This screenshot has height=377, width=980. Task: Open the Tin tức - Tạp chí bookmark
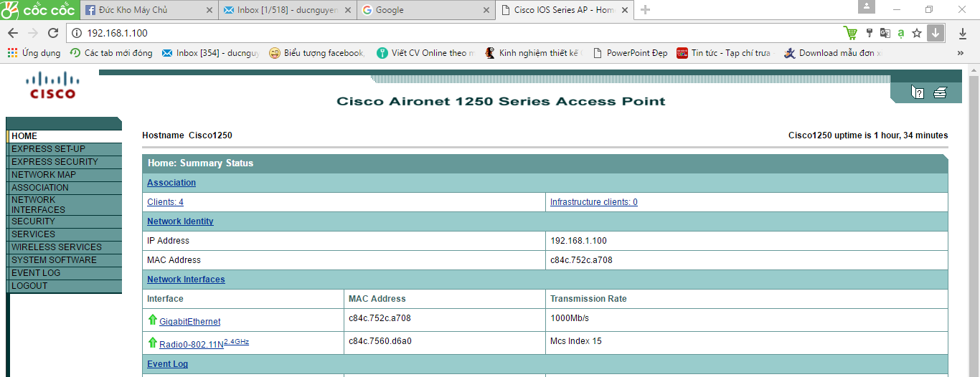(x=725, y=53)
